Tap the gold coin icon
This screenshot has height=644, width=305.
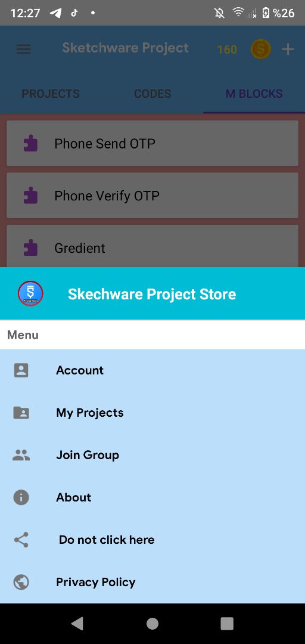tap(261, 49)
